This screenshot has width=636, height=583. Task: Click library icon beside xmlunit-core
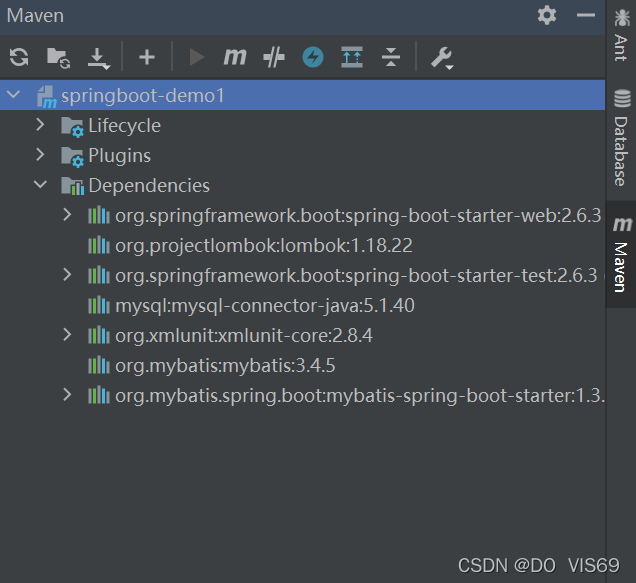pos(99,335)
